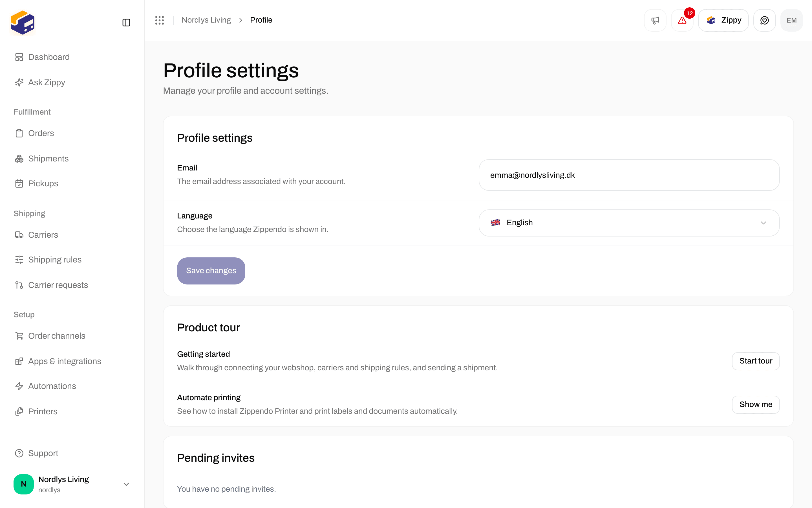
Task: Click the Shipping rules sliders icon
Action: point(19,260)
